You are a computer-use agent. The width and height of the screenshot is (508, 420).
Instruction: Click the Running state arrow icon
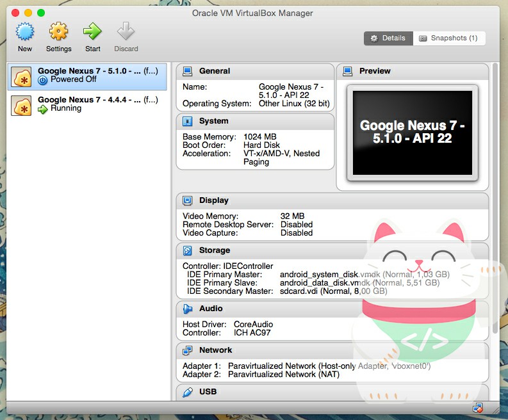[x=42, y=109]
